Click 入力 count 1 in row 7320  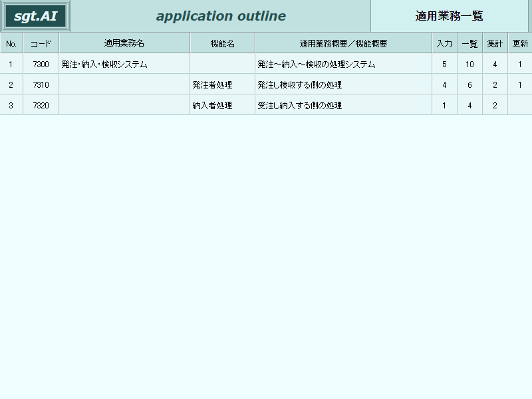(444, 106)
